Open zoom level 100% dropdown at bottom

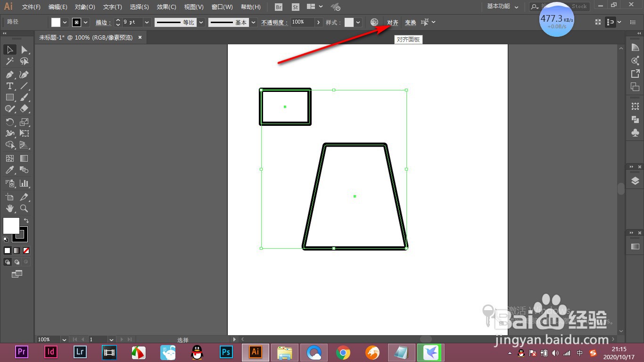pyautogui.click(x=64, y=339)
